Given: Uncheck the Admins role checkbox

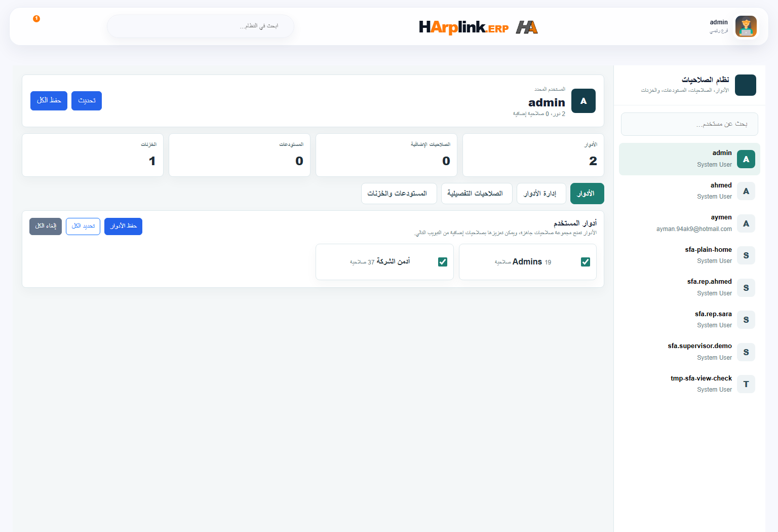Looking at the screenshot, I should 586,262.
